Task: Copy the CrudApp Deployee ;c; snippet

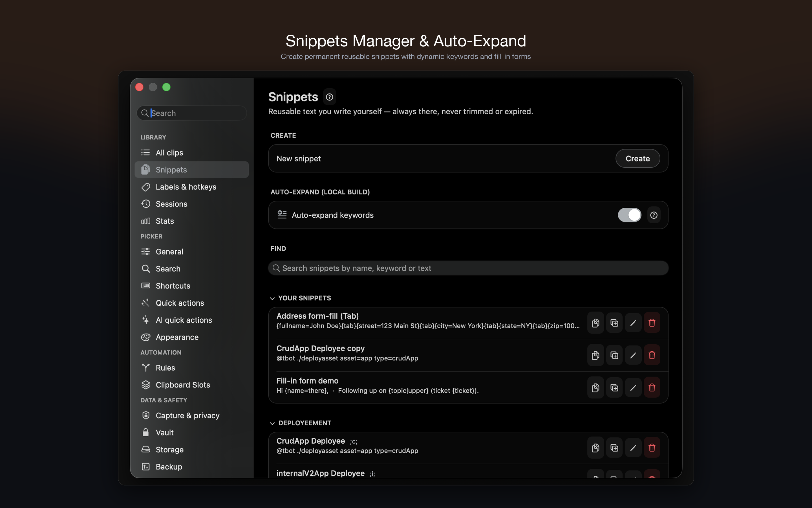Action: click(595, 448)
